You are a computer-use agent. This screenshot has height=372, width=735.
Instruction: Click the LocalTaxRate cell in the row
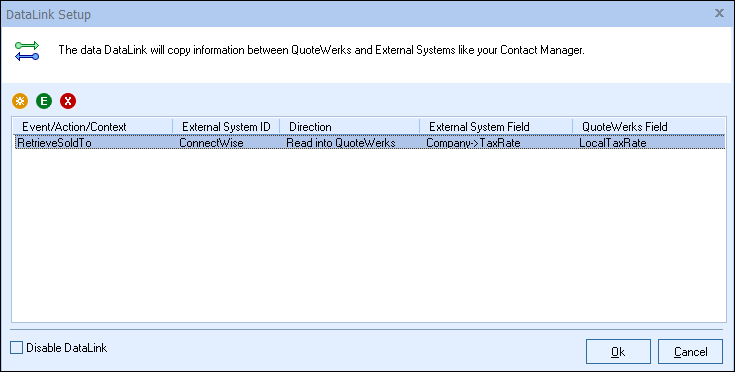[x=613, y=142]
